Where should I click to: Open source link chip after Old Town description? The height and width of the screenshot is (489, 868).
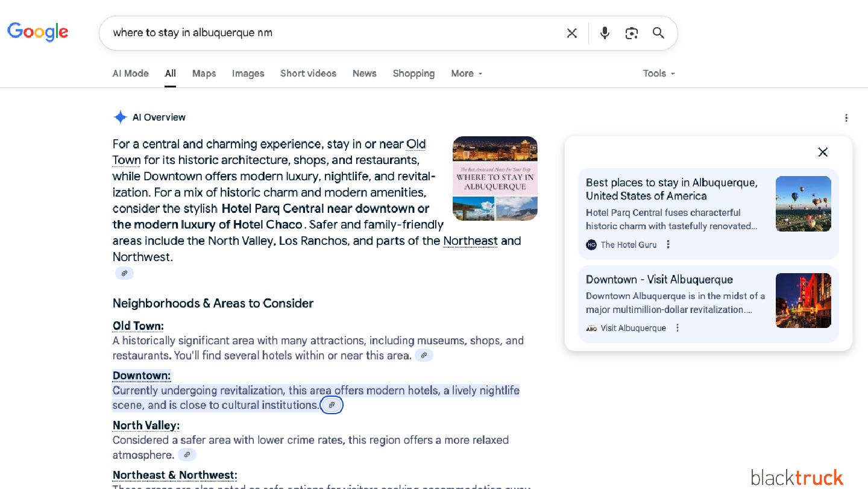(424, 355)
